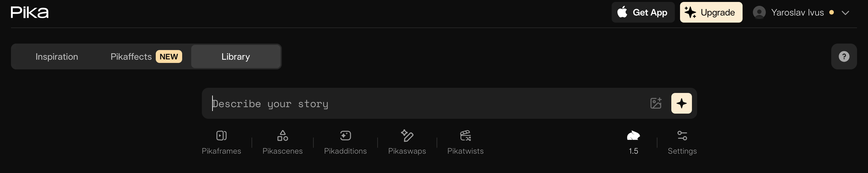
Task: Expand the account menu chevron
Action: [845, 13]
